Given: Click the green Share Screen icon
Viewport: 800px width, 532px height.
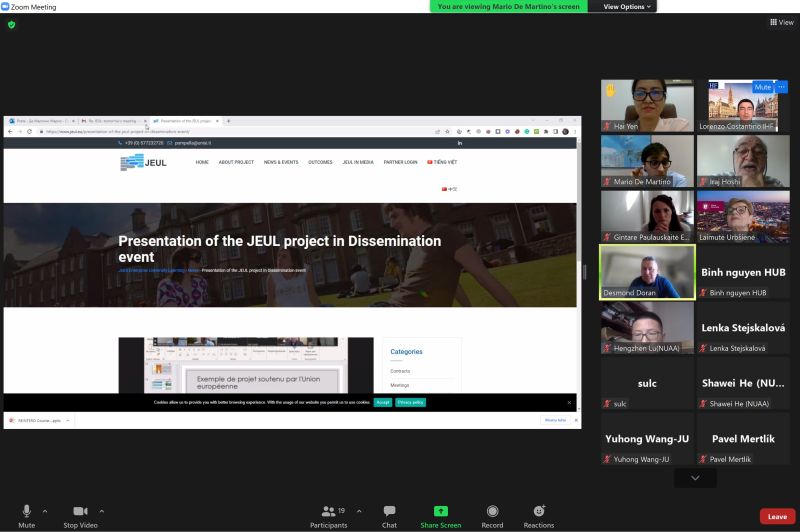Looking at the screenshot, I should 440,511.
